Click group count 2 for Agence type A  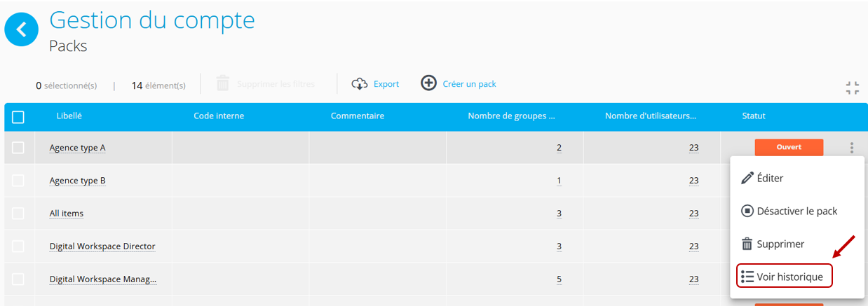pyautogui.click(x=559, y=148)
